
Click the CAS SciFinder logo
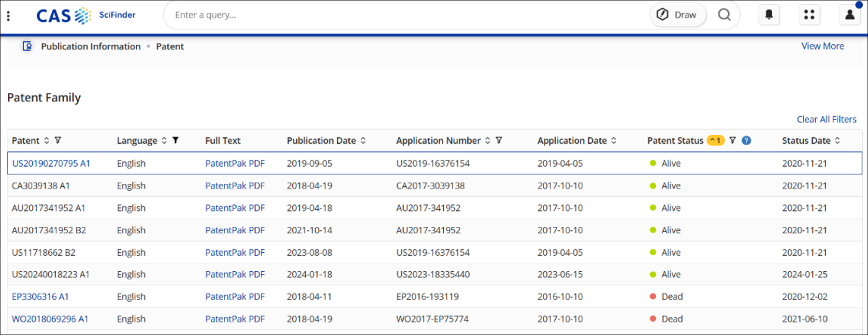click(x=86, y=15)
